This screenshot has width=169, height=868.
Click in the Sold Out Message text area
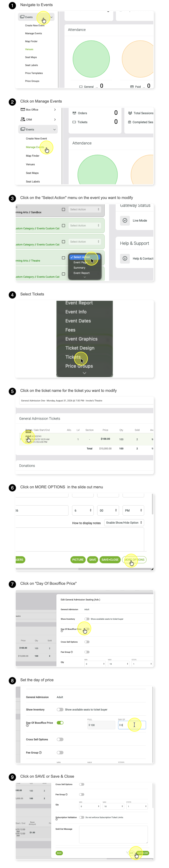pos(113,834)
